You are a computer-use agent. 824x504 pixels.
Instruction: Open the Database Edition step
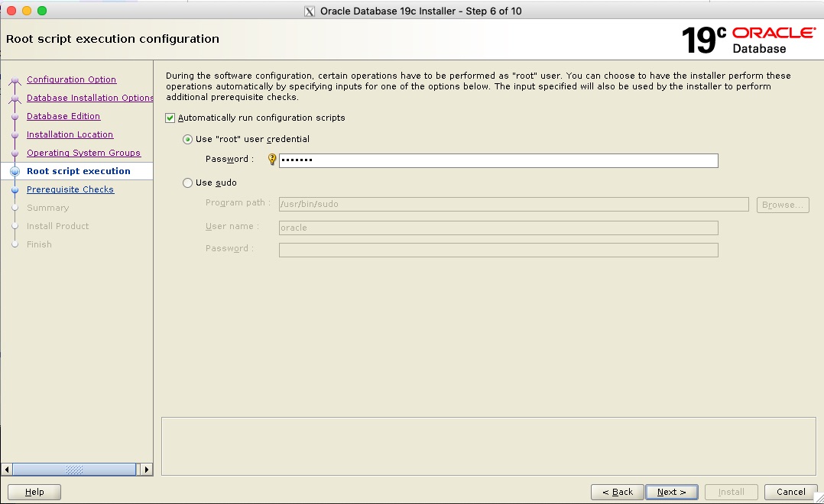pyautogui.click(x=63, y=116)
